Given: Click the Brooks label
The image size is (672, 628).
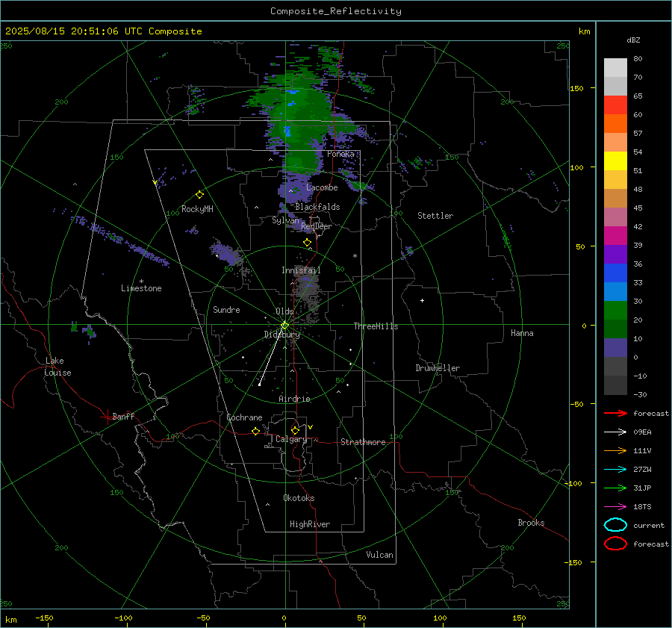Looking at the screenshot, I should click(531, 523).
